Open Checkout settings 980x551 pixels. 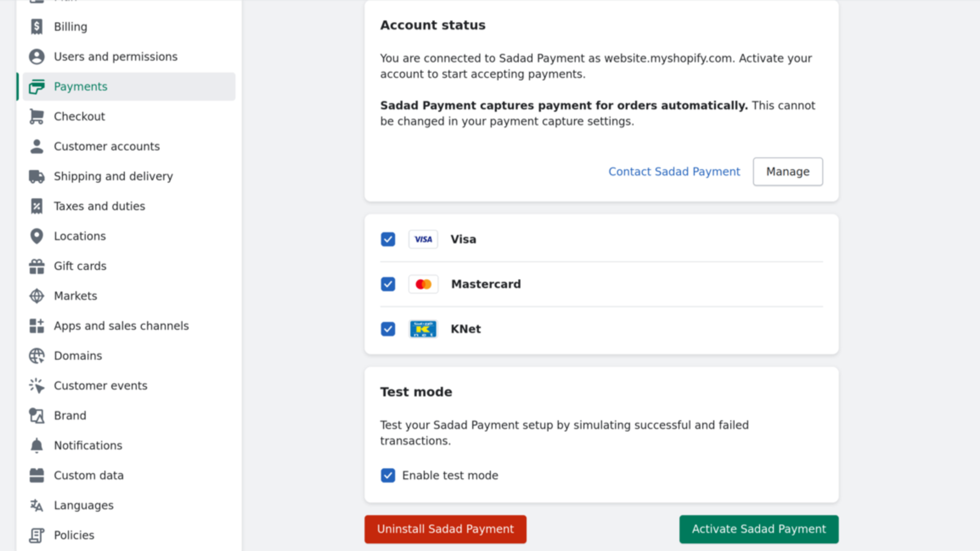tap(129, 116)
